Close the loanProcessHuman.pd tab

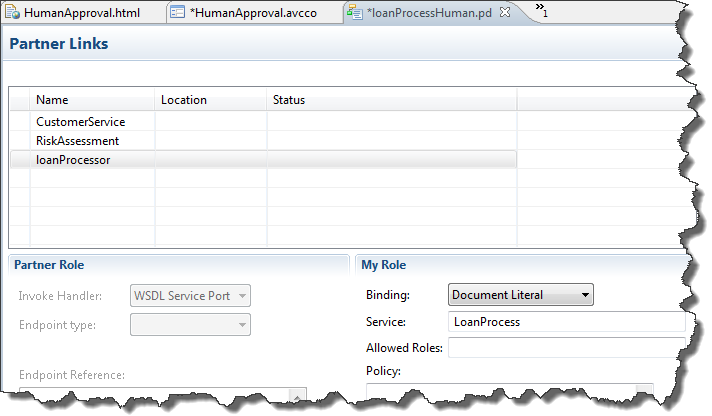click(x=505, y=13)
